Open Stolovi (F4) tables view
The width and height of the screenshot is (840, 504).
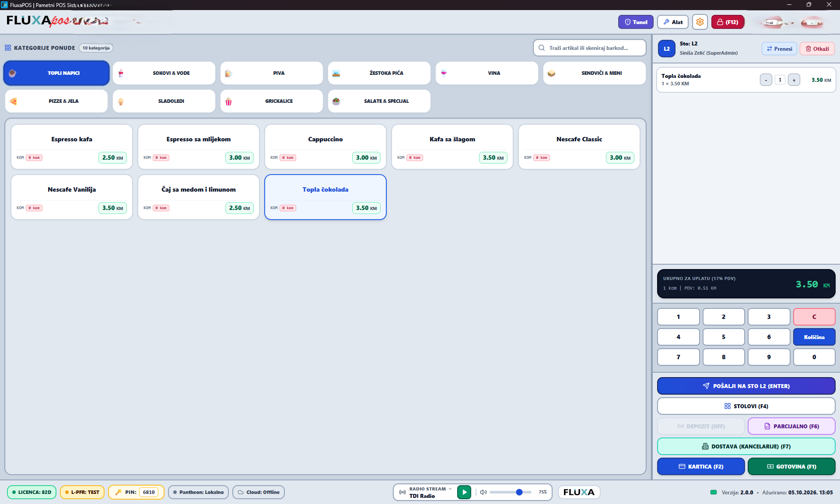pos(746,406)
